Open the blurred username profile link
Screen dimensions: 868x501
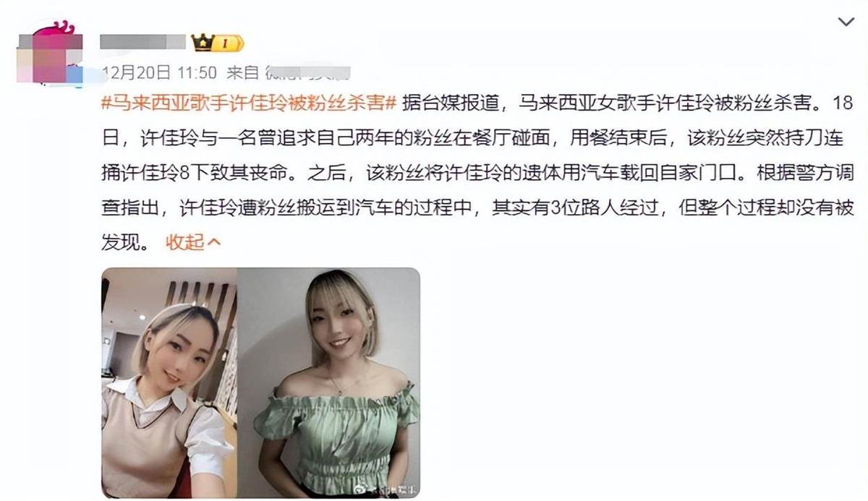[143, 42]
